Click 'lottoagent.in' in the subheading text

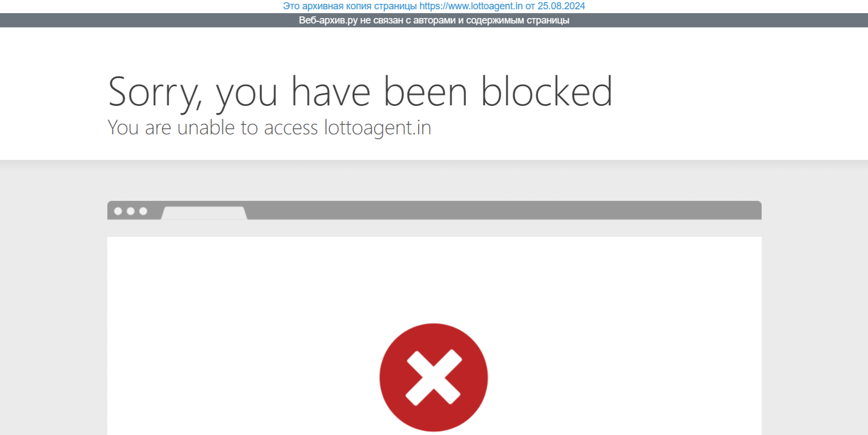(x=378, y=127)
